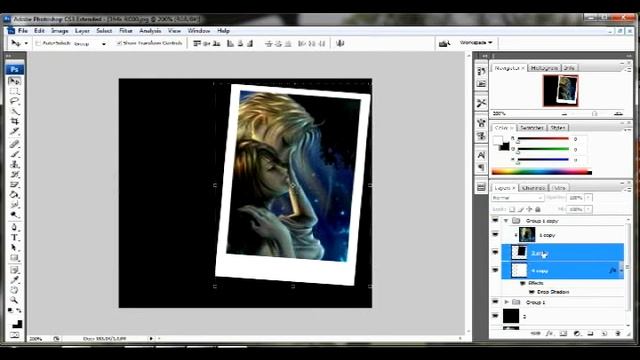Open the Fill value dropdown arrow
640x360 pixels.
pos(588,209)
